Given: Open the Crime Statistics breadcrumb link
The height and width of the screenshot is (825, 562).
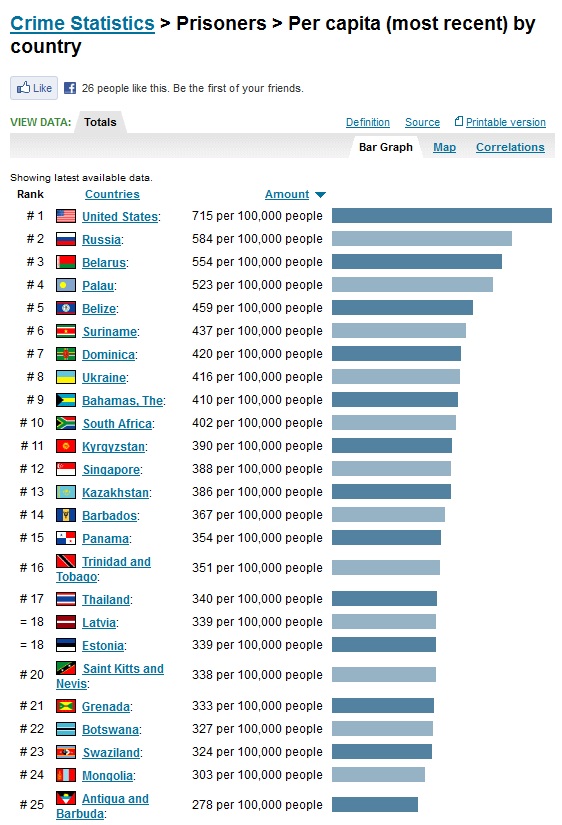Looking at the screenshot, I should click(83, 24).
